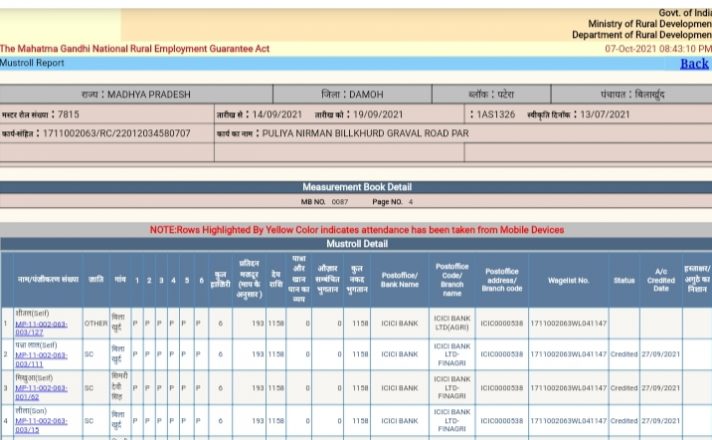
Task: Click row 1 wagelist number 1711002063WL041147
Action: (x=569, y=323)
